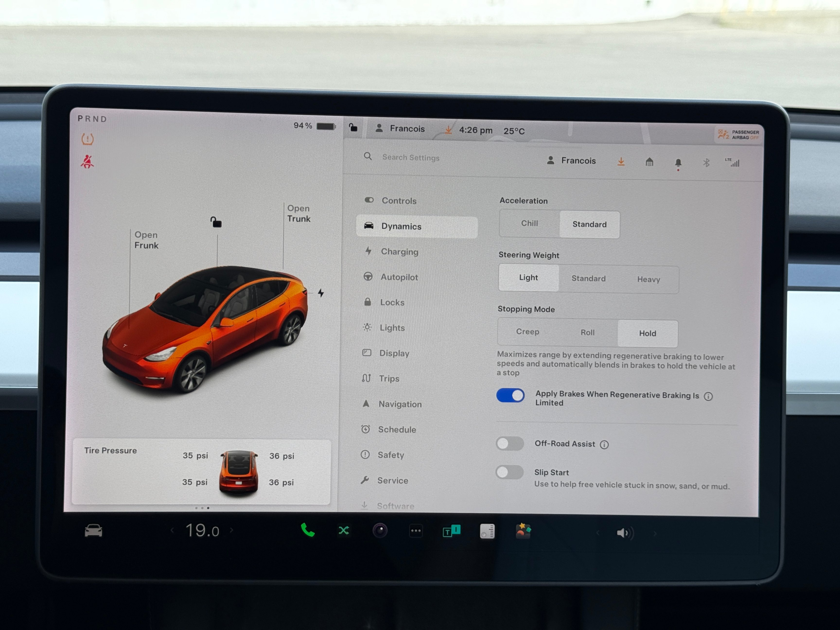Open the dashcam camera app icon
Viewport: 840px width, 630px height.
click(380, 531)
